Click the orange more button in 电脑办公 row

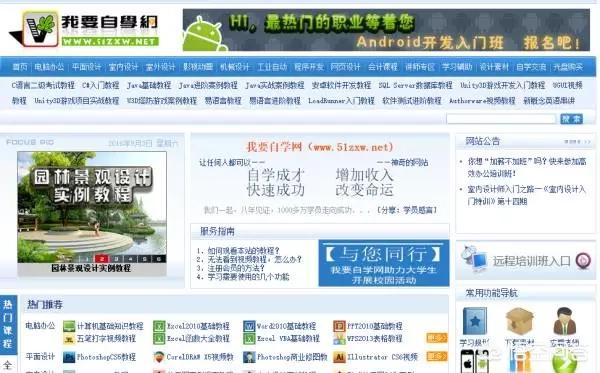437,337
